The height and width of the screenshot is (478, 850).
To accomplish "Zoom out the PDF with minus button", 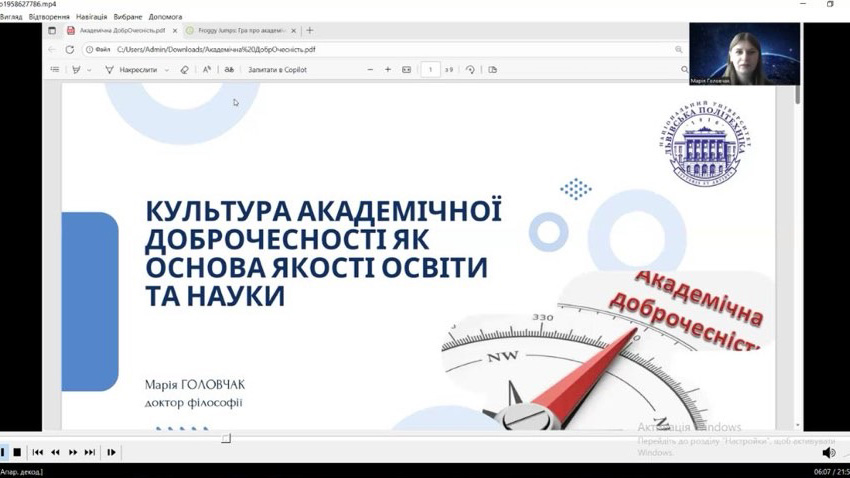I will (x=370, y=69).
